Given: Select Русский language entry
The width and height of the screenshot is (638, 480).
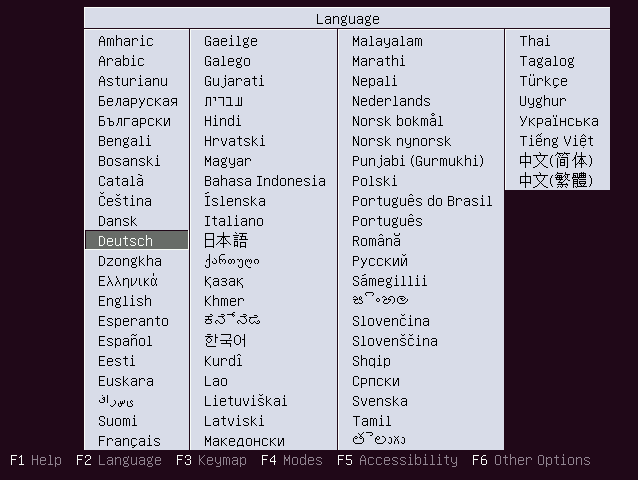Looking at the screenshot, I should [380, 261].
